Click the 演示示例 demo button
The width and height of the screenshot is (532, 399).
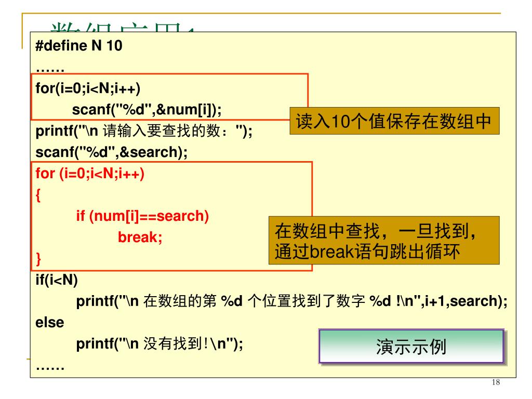411,347
